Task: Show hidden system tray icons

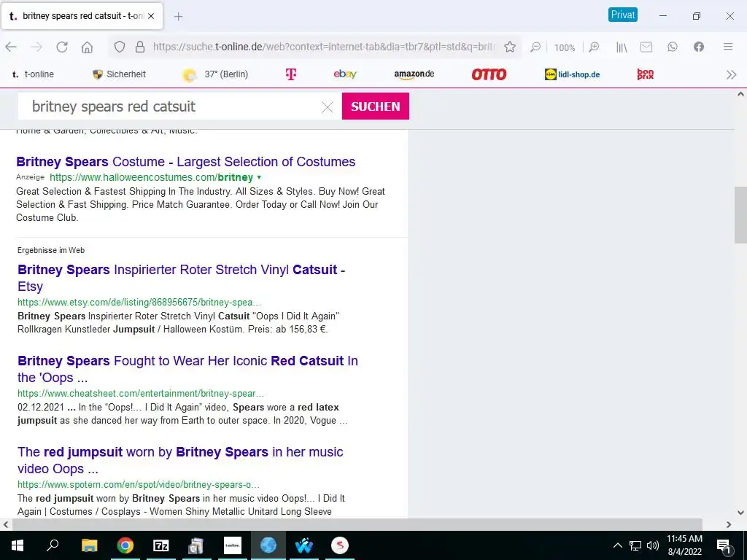Action: (x=617, y=545)
